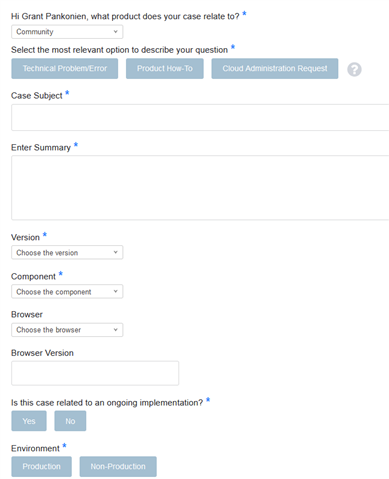
Task: Click the Case Subject label
Action: 37,96
